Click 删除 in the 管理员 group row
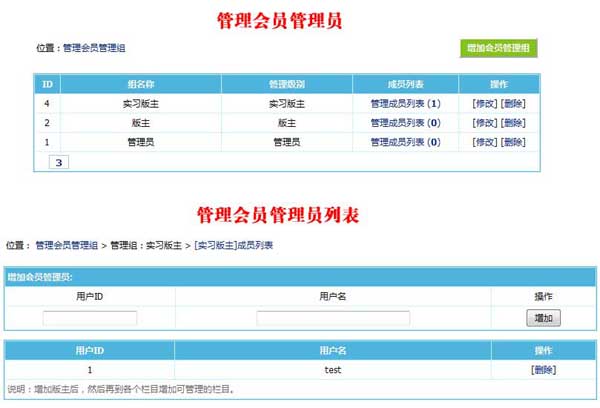 pyautogui.click(x=513, y=142)
